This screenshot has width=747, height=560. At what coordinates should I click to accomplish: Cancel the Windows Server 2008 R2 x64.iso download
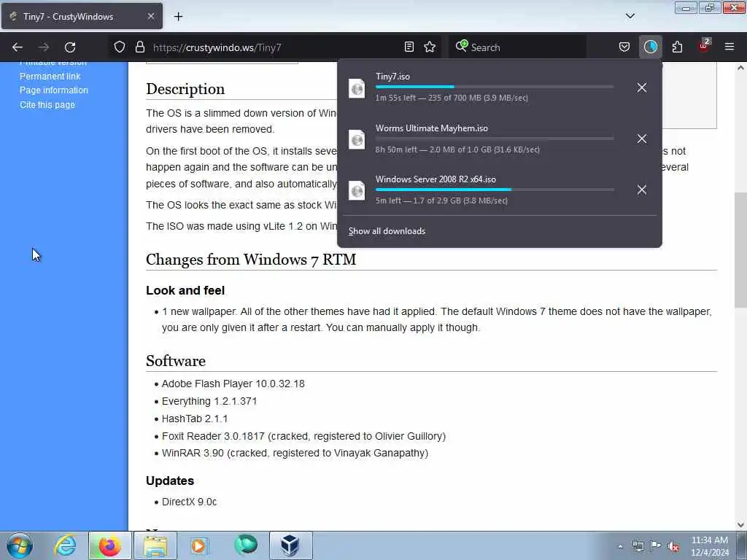tap(642, 190)
